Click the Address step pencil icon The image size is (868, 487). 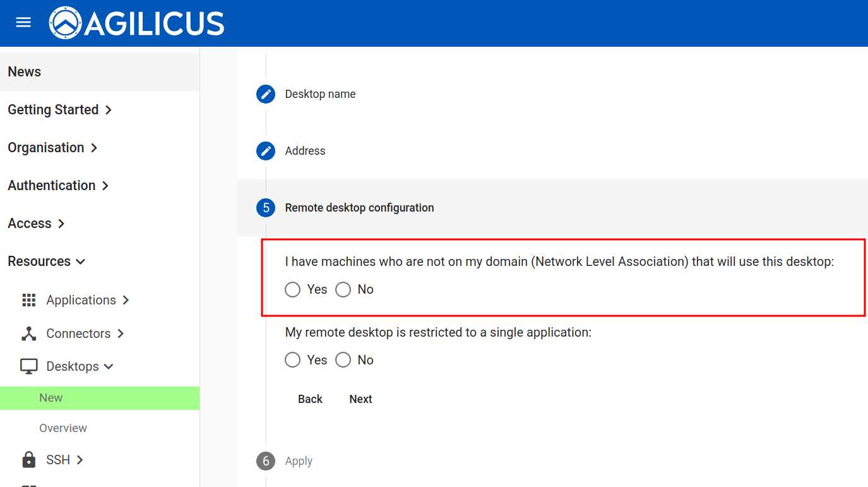click(x=266, y=151)
